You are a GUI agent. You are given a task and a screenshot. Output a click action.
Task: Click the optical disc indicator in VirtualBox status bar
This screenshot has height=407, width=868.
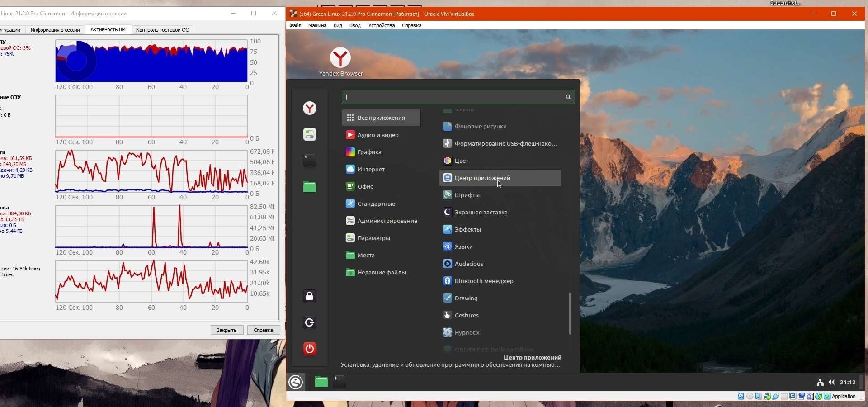750,396
